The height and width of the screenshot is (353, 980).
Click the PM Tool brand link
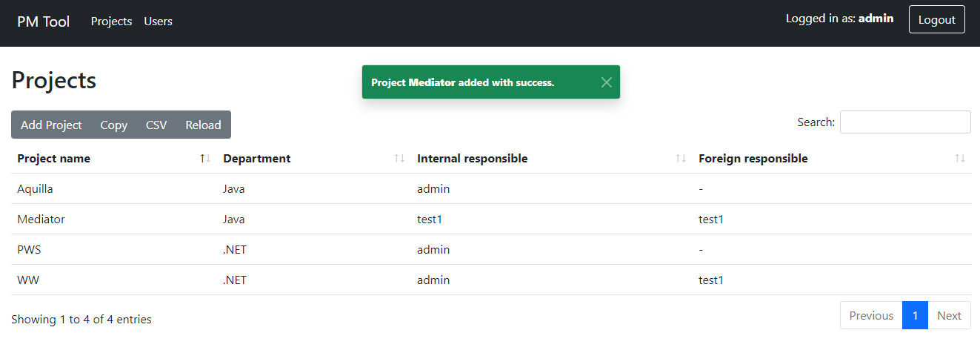pyautogui.click(x=44, y=22)
